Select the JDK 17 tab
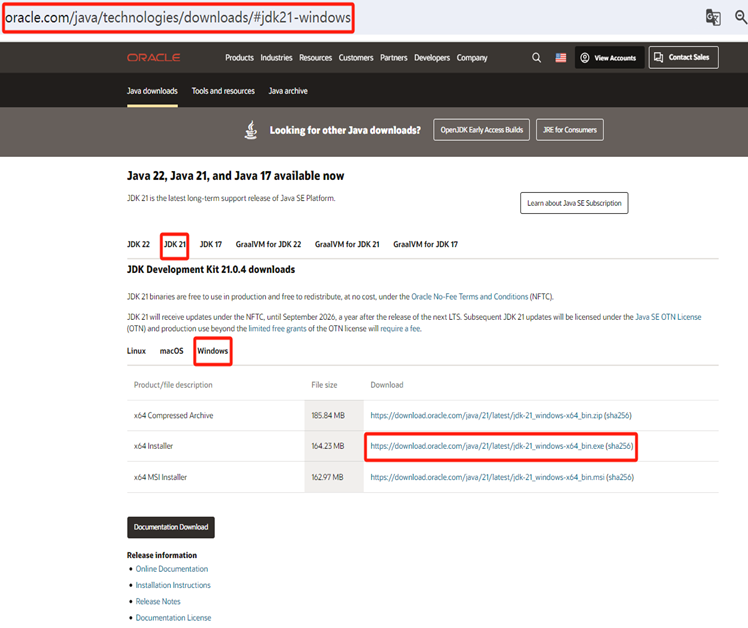Image resolution: width=748 pixels, height=628 pixels. [x=211, y=244]
